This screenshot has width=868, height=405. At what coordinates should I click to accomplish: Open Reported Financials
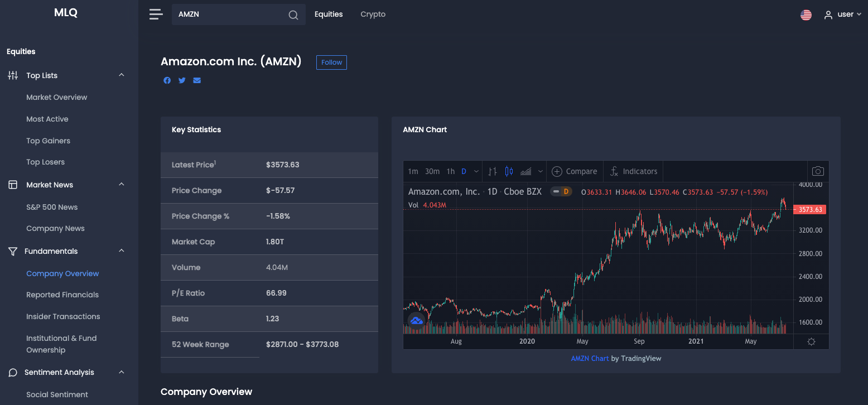tap(62, 295)
